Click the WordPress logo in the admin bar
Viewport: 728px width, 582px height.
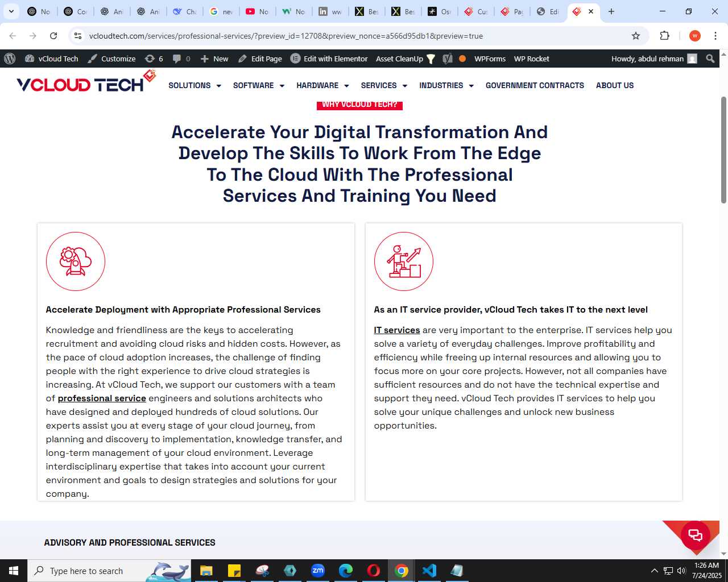click(10, 59)
